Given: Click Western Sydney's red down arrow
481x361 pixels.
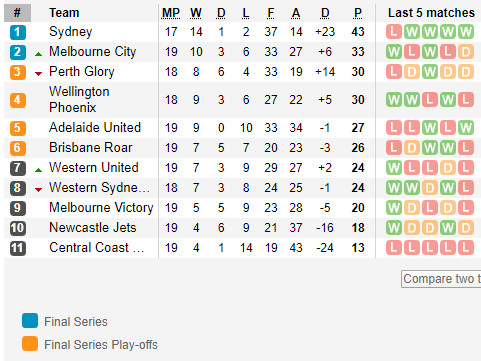Looking at the screenshot, I should point(38,190).
